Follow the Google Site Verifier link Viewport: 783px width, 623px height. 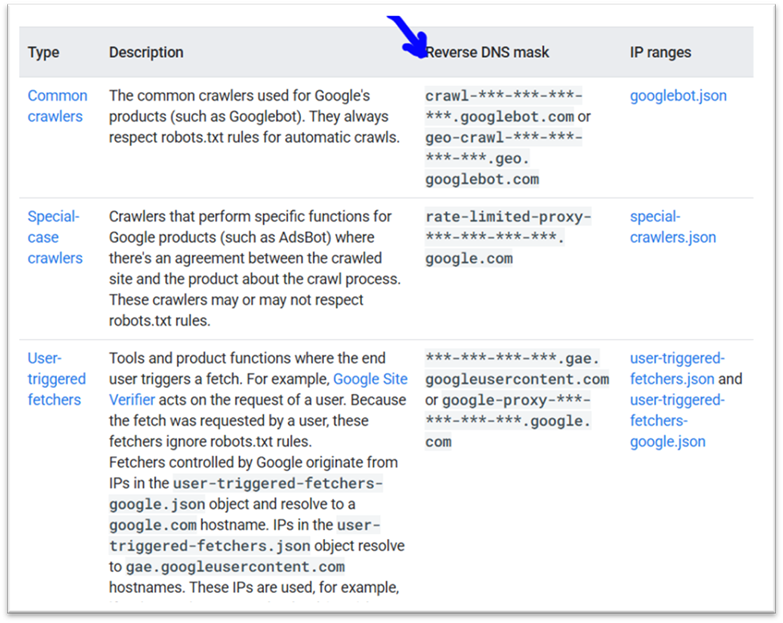[x=258, y=389]
